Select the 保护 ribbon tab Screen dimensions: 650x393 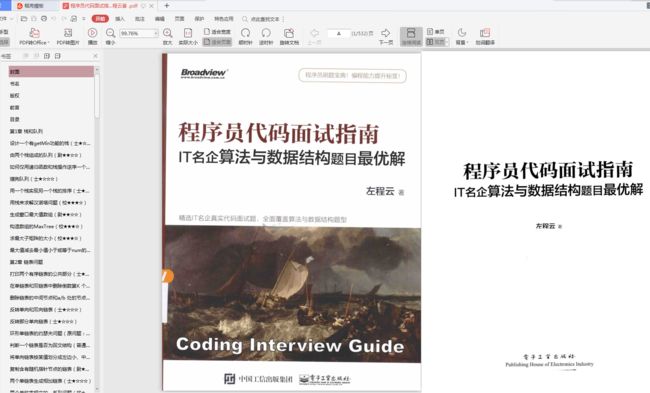pyautogui.click(x=199, y=19)
